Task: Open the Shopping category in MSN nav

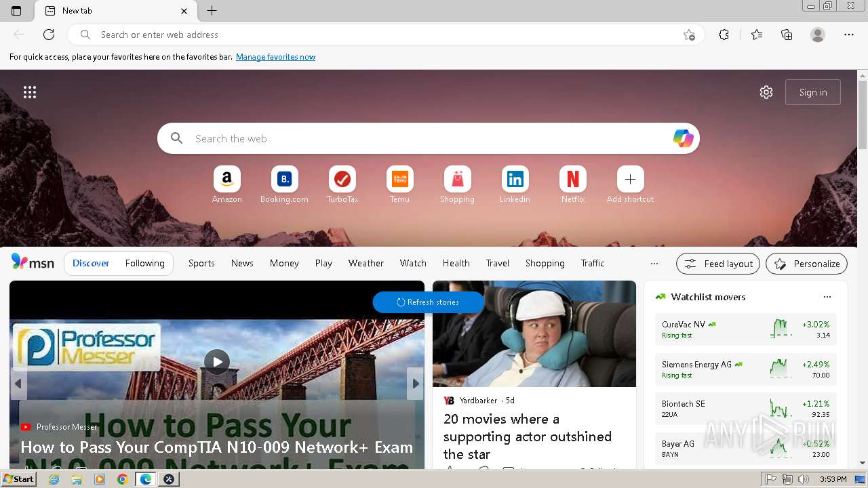Action: (x=545, y=263)
